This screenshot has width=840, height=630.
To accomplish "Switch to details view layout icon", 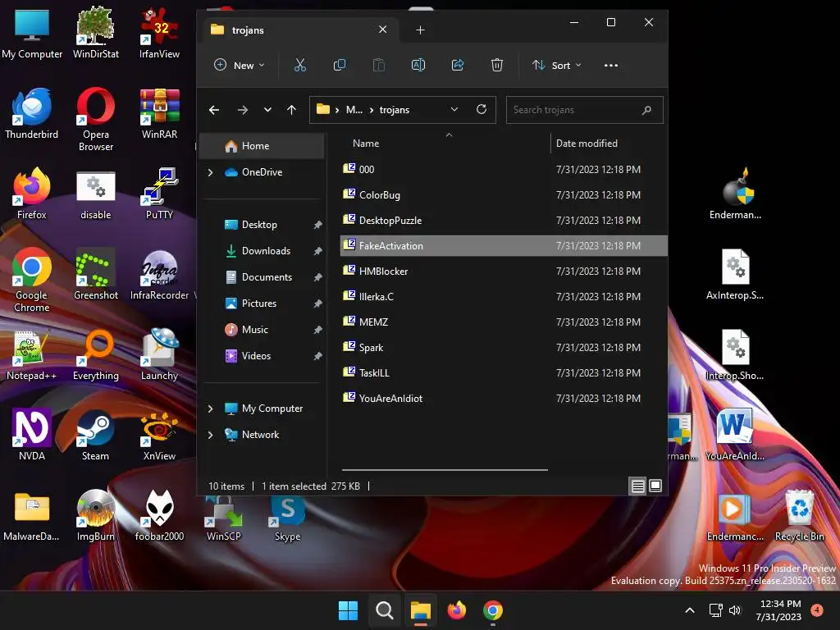I will point(637,486).
